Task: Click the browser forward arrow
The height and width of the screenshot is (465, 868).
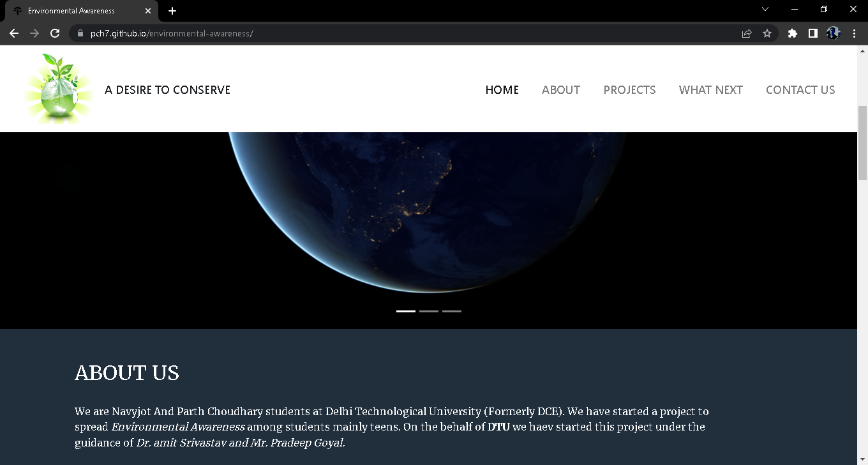Action: point(34,33)
